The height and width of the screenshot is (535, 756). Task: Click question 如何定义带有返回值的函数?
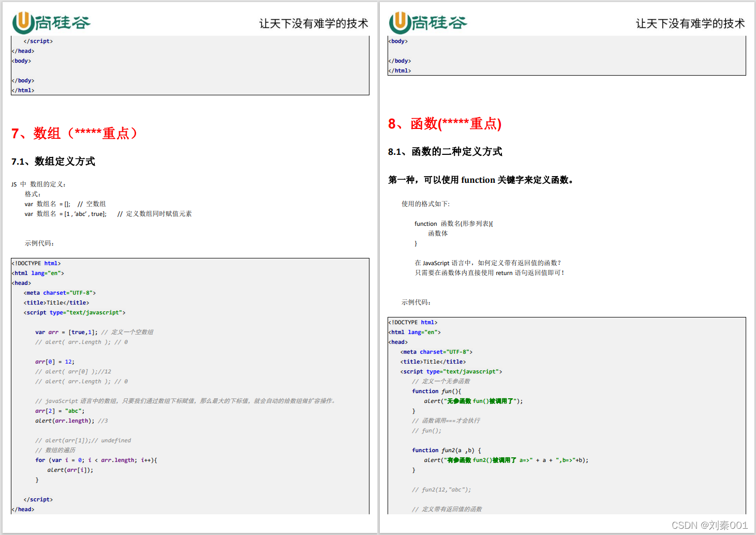(x=520, y=263)
